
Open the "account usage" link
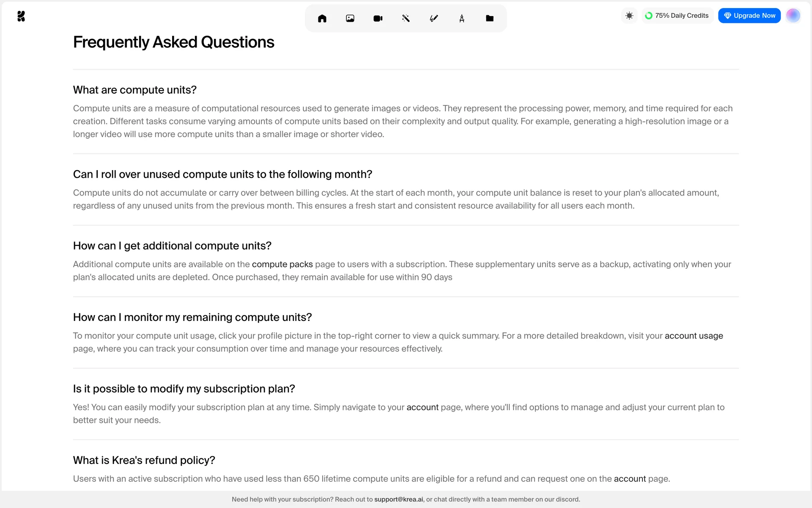694,336
